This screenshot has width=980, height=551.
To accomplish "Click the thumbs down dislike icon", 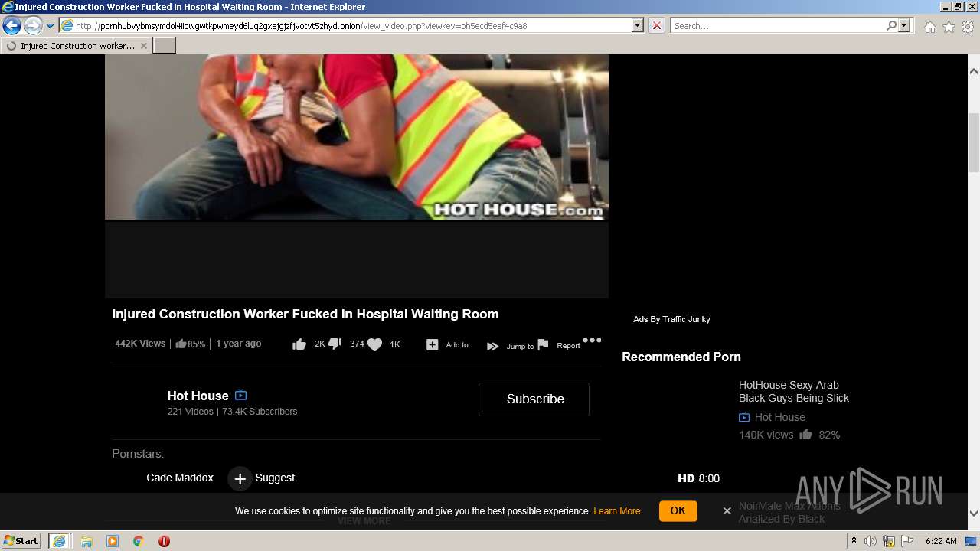I will click(335, 344).
